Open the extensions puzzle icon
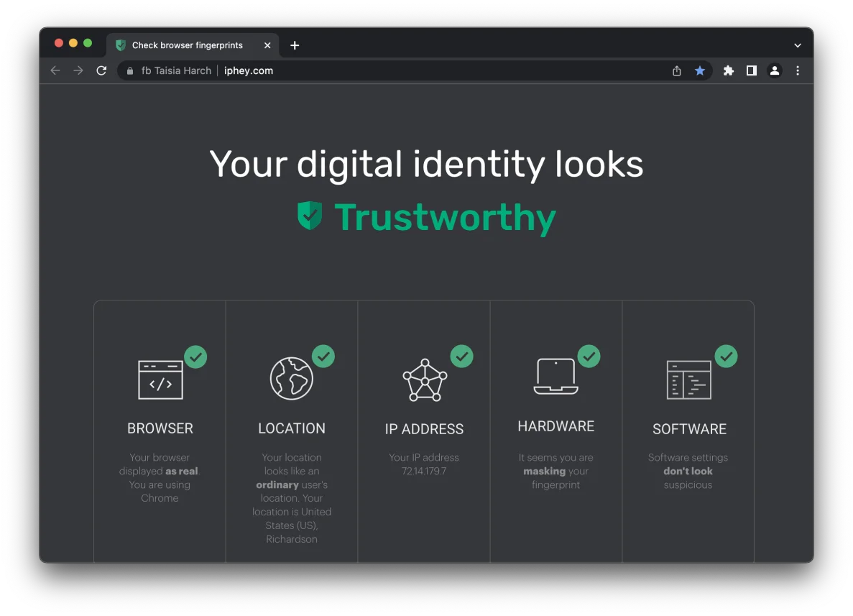 click(x=729, y=70)
